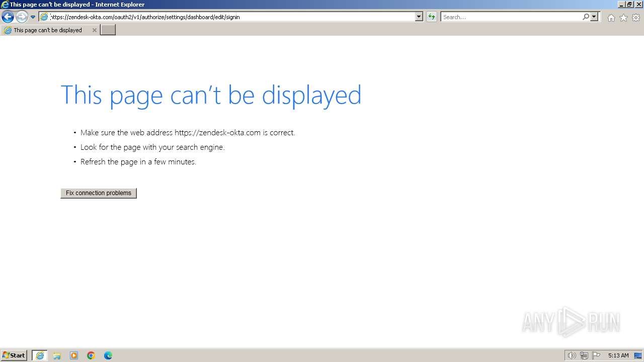The width and height of the screenshot is (644, 362).
Task: Click the Action Center flag icon
Action: coord(596,355)
